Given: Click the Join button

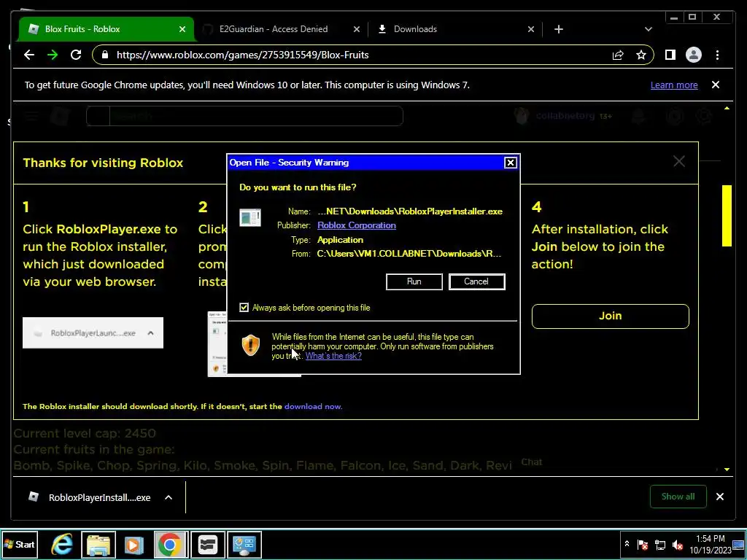Looking at the screenshot, I should pos(611,316).
